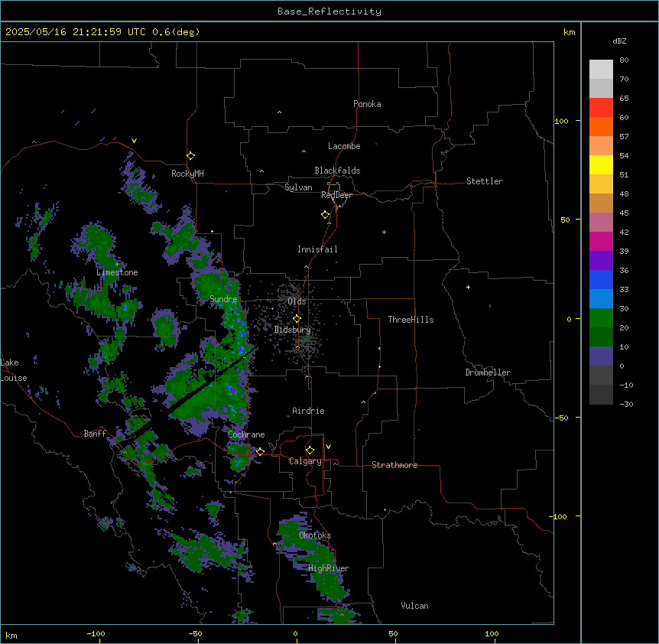This screenshot has height=644, width=659.
Task: Click the Strathmore label
Action: tap(394, 465)
